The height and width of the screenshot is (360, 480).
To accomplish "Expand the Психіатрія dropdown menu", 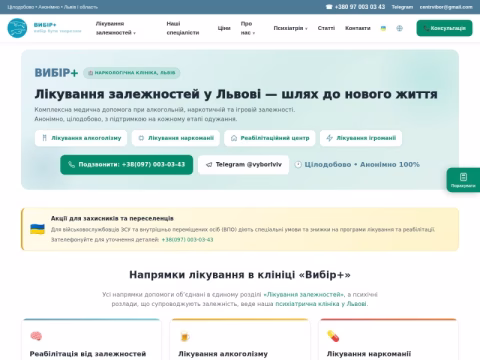I will click(290, 28).
